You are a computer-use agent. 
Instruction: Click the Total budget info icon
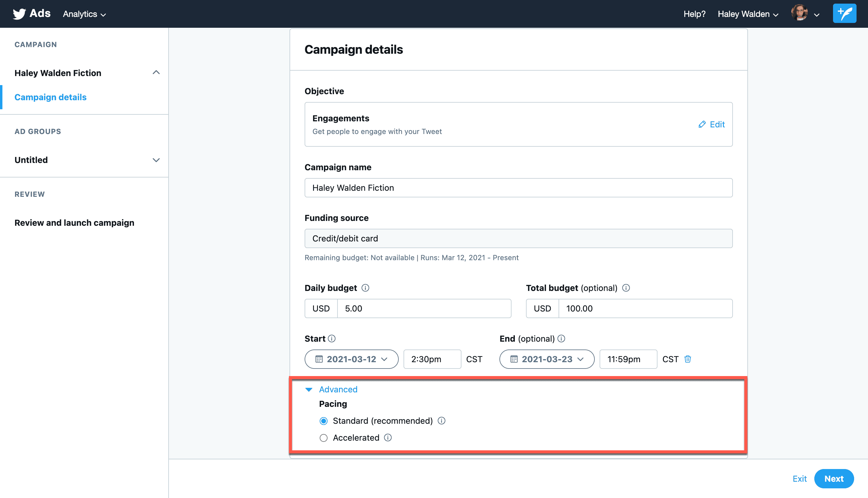626,288
